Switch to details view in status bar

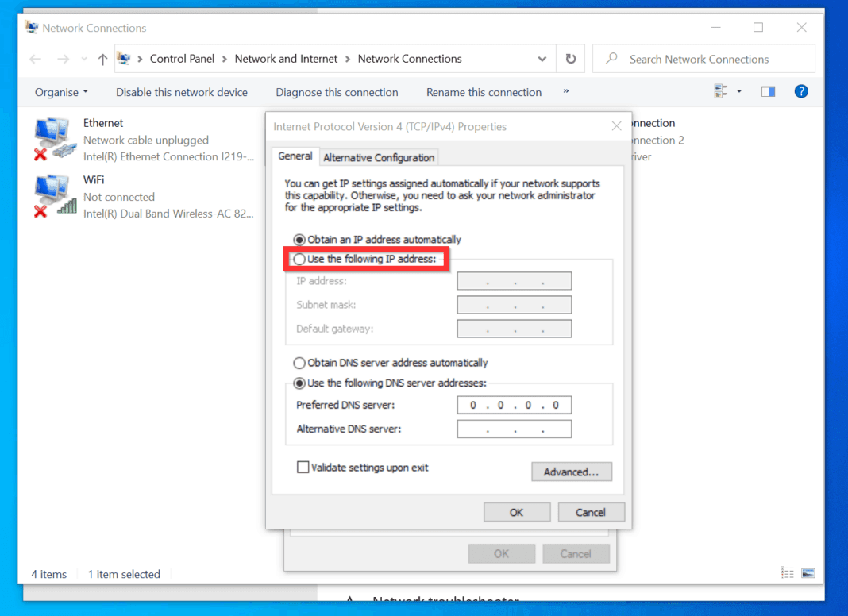[x=787, y=572]
